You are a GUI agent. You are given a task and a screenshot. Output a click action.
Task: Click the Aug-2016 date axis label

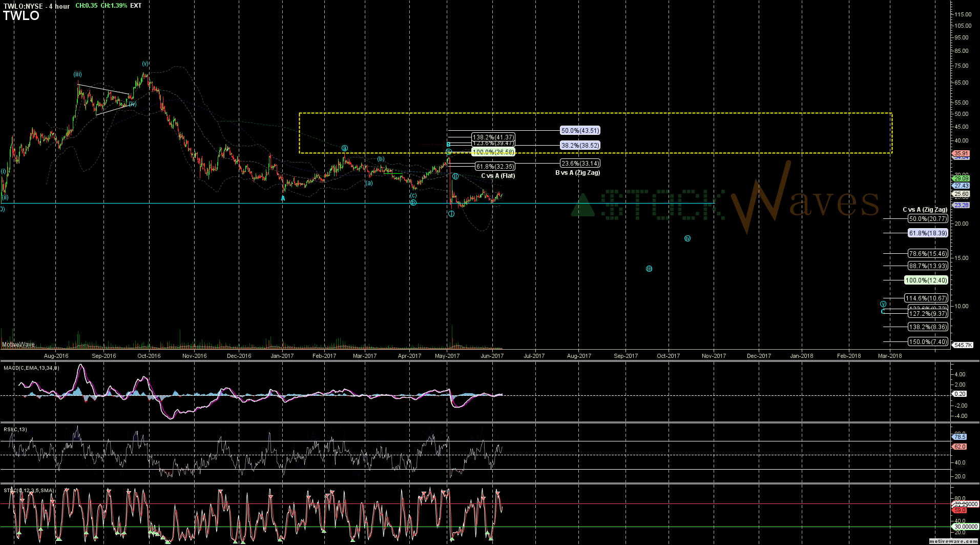point(56,356)
